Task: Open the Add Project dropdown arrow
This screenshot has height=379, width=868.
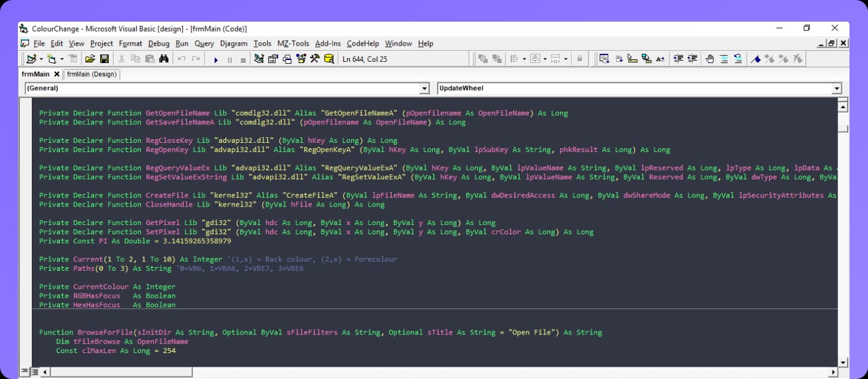Action: point(41,59)
